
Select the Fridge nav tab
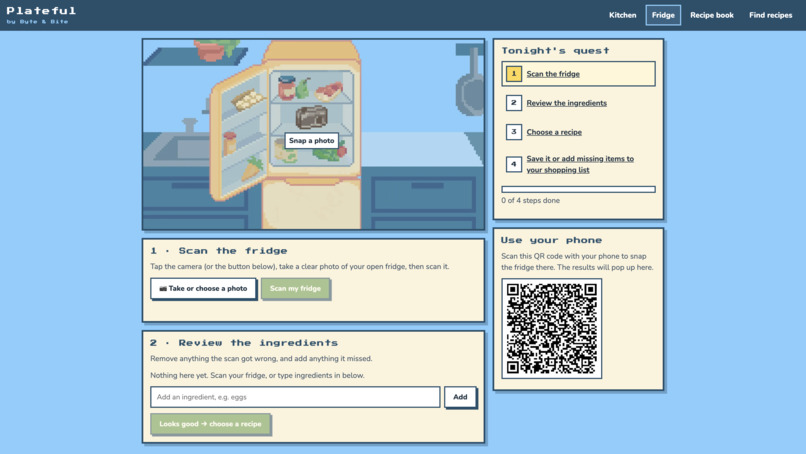coord(663,15)
